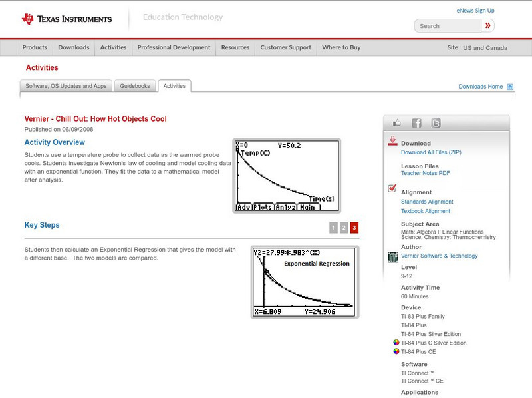
Task: Click color icon beside TI-84 Plus CE
Action: (396, 351)
